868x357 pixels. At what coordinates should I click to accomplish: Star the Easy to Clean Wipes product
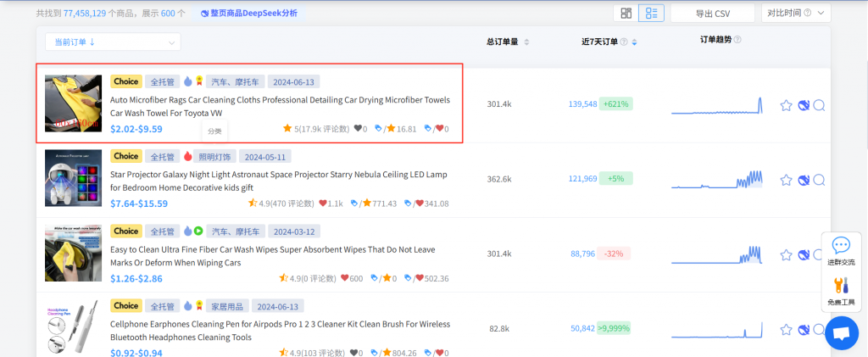coord(786,254)
